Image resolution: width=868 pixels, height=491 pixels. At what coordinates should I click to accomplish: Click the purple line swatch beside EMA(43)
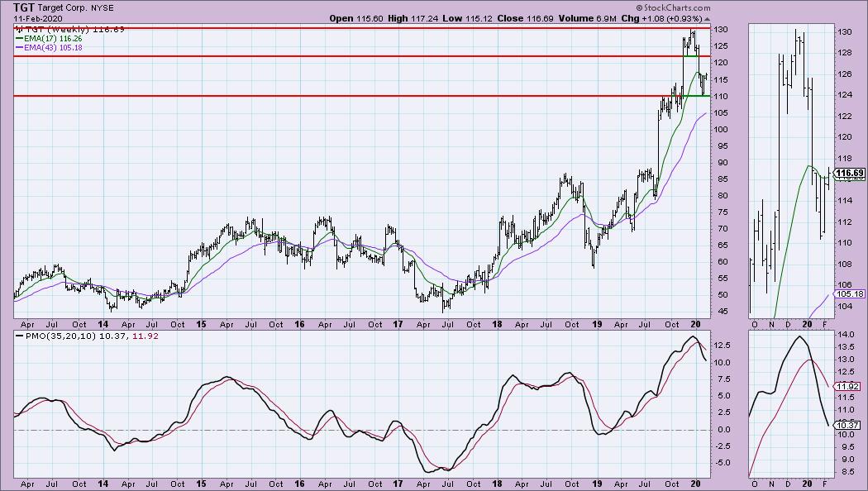(19, 48)
